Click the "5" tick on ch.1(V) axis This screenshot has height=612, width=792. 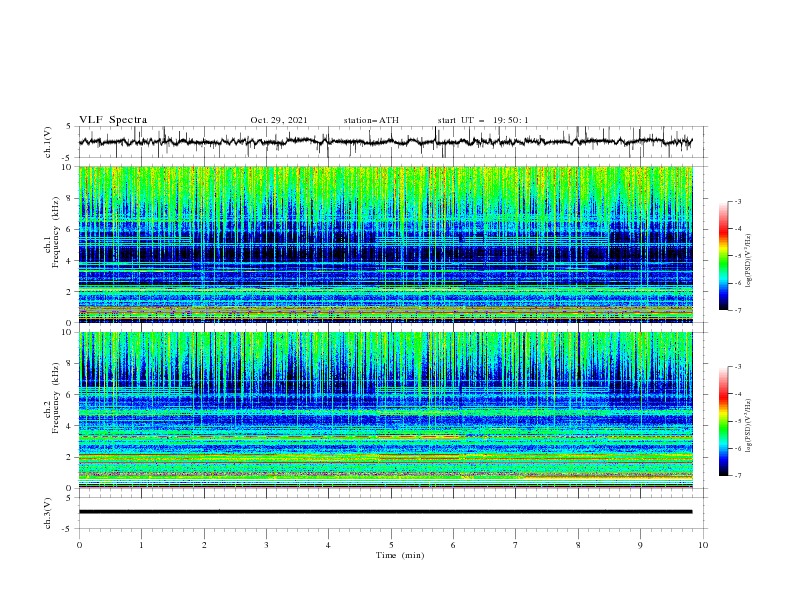[69, 127]
